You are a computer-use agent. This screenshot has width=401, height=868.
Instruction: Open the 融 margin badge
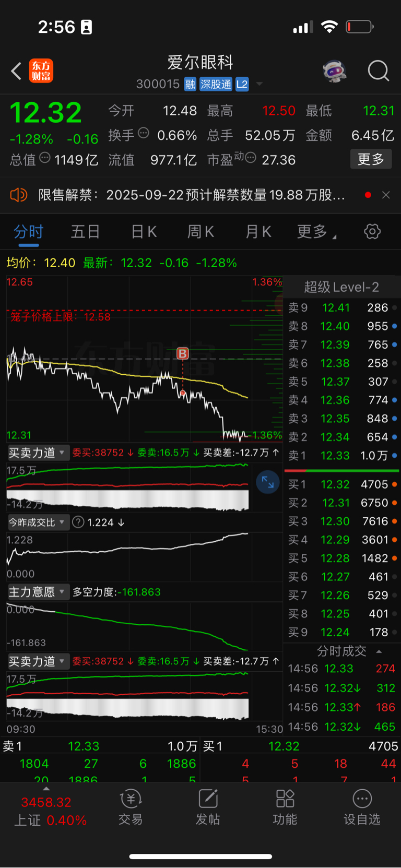click(x=190, y=85)
